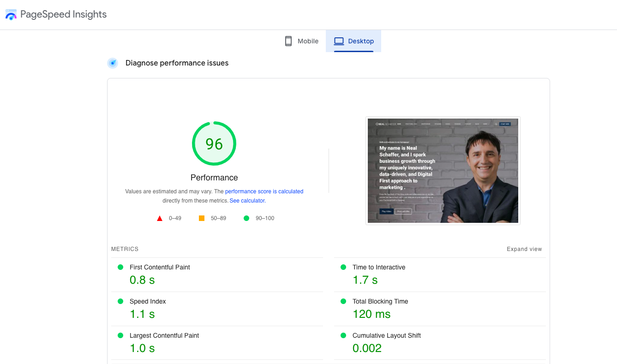Click green dot beside Time to Interactive
This screenshot has width=617, height=364.
point(343,267)
